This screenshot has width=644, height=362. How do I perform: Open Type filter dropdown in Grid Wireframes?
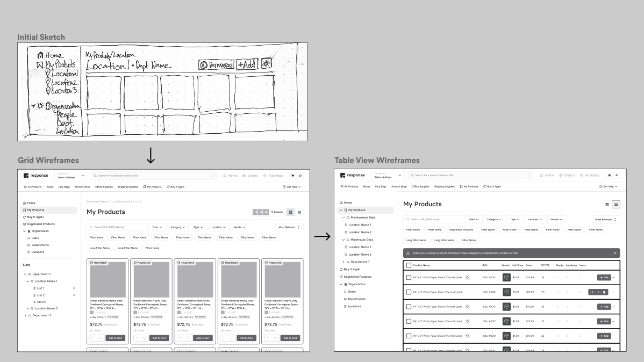tap(198, 227)
